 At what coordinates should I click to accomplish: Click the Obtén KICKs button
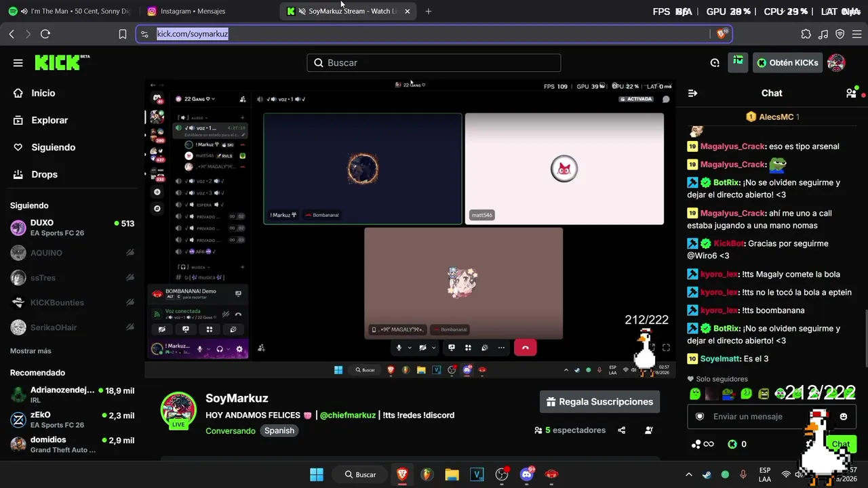(x=787, y=62)
